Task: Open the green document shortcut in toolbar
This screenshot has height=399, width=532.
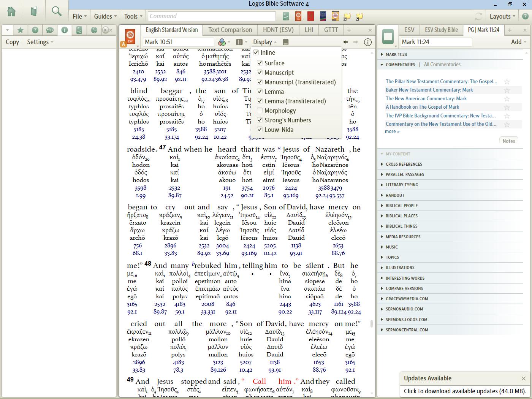Action: point(286,16)
